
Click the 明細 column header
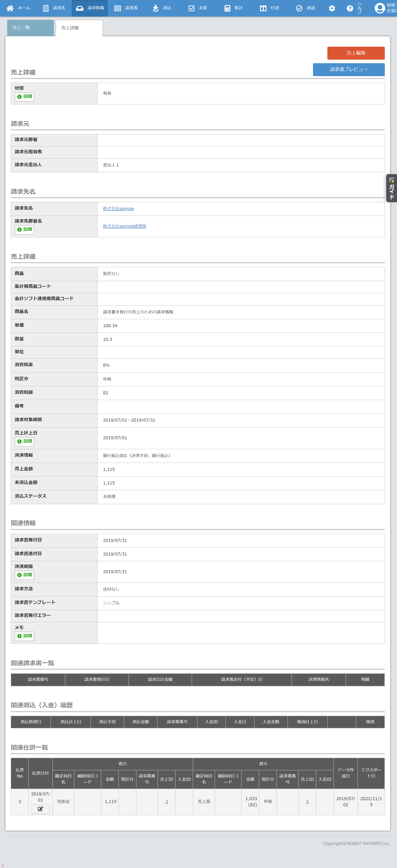click(365, 680)
